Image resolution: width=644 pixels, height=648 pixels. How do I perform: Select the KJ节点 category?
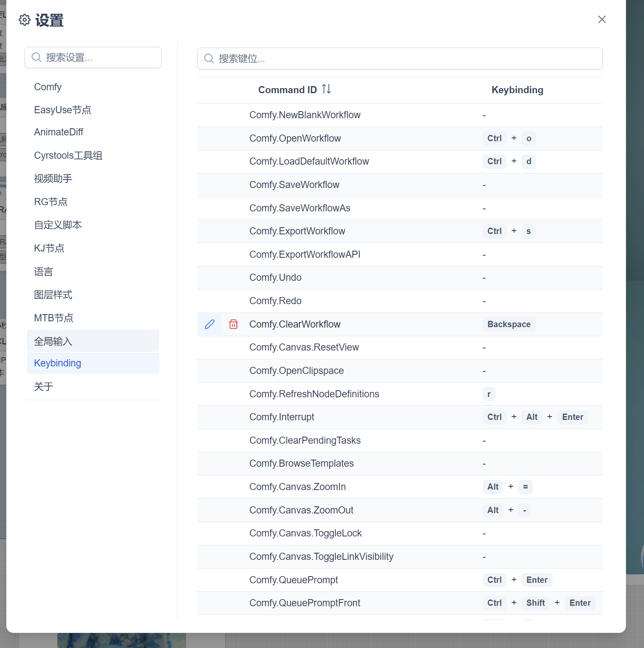pos(49,248)
